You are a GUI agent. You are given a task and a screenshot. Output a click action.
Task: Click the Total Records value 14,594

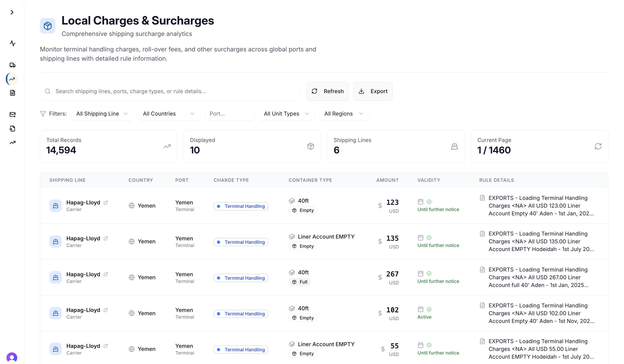(x=61, y=150)
